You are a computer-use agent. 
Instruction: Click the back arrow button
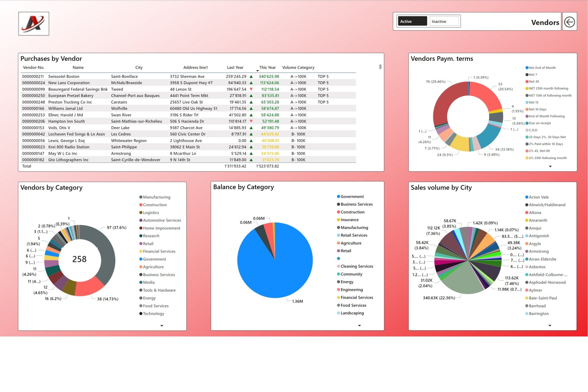tap(569, 22)
